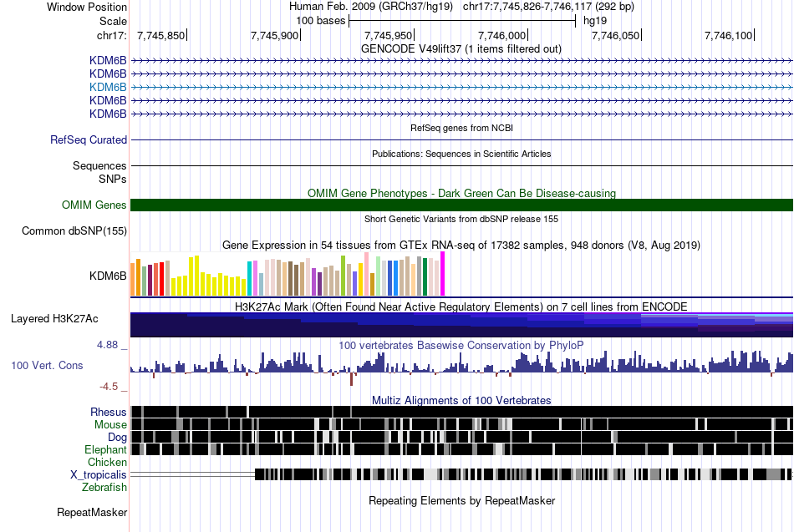Open the 'RefSeq genes from NCBI' track title
794x532 pixels.
coord(461,128)
